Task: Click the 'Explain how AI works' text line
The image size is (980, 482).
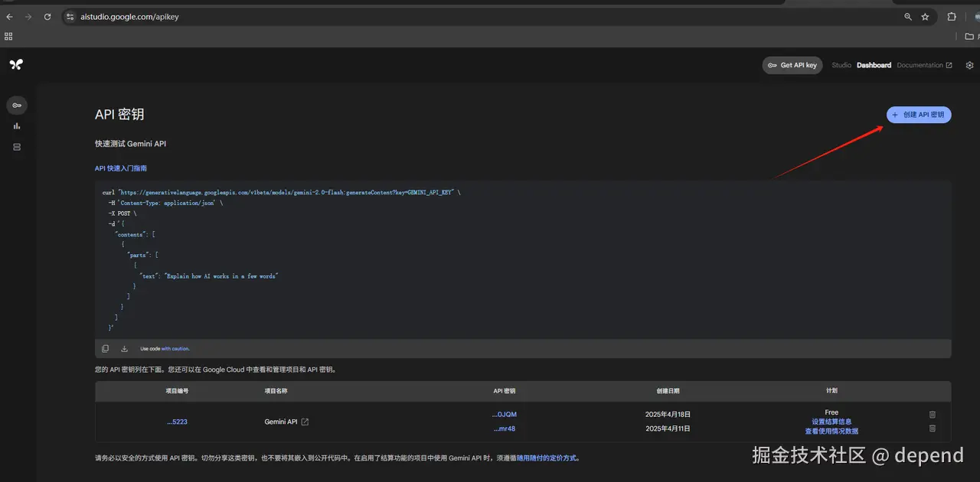Action: click(x=209, y=276)
